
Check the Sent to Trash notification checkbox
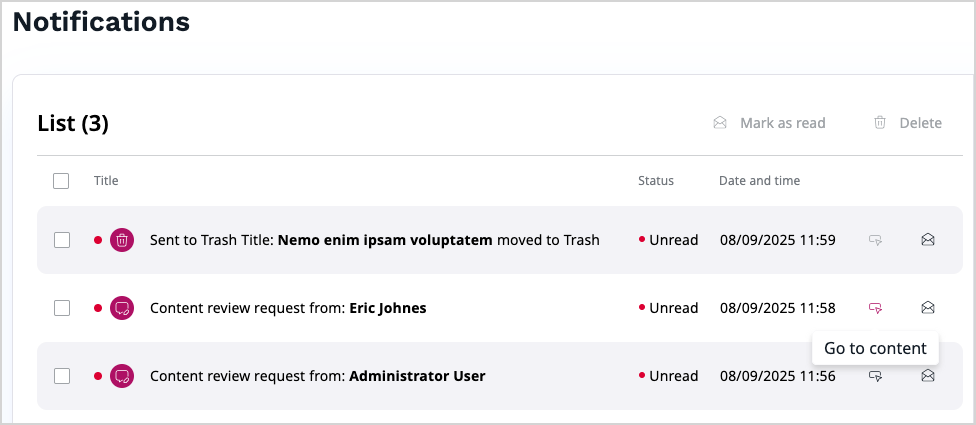click(x=62, y=240)
